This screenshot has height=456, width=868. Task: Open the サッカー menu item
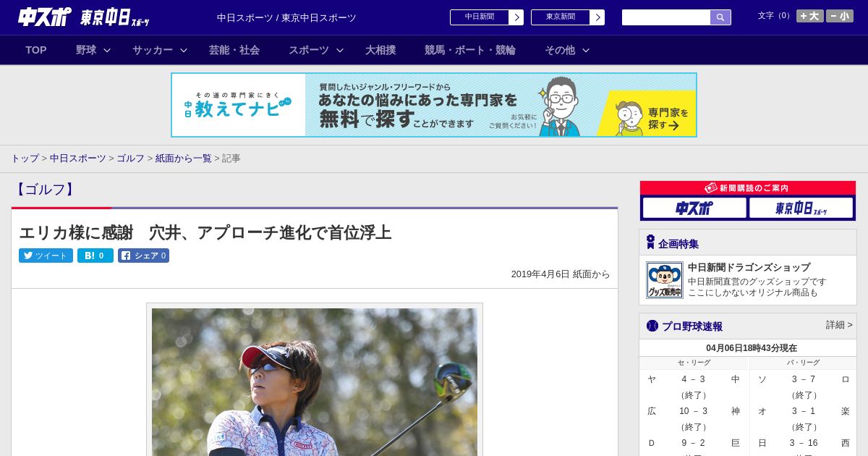pyautogui.click(x=153, y=50)
